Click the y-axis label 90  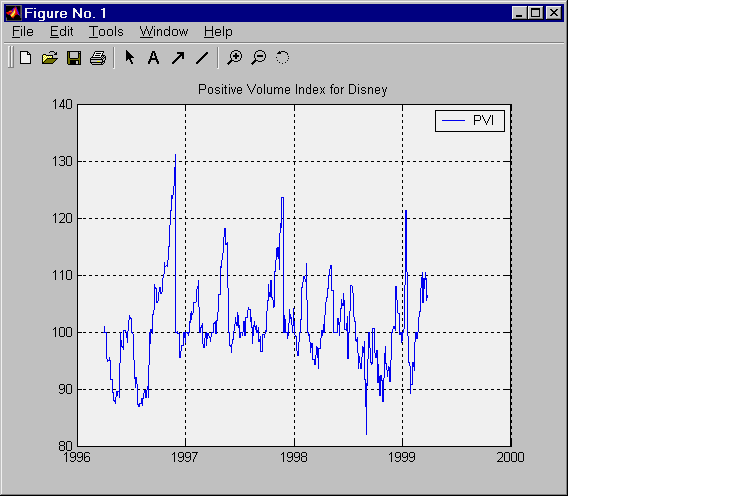click(65, 389)
